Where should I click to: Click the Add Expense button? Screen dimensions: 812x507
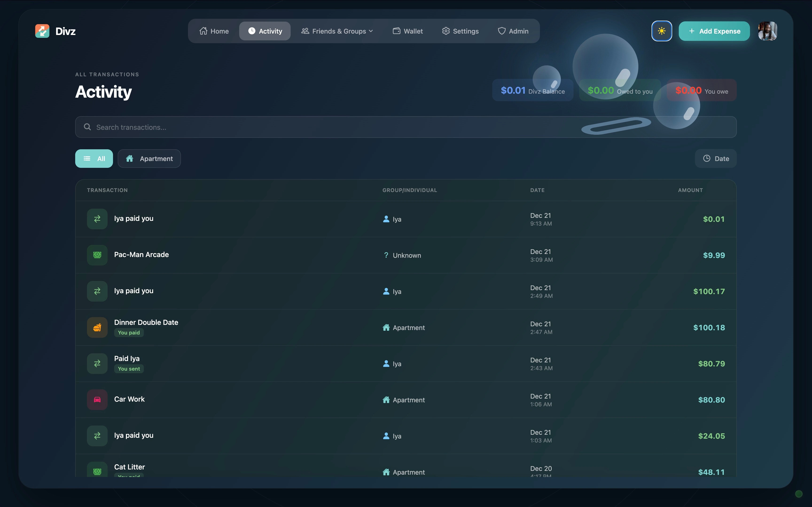(x=714, y=31)
